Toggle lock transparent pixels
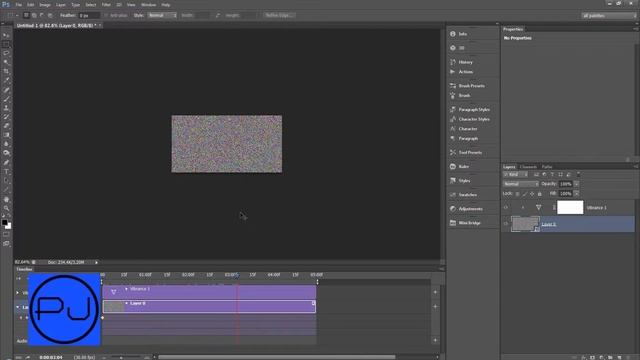Viewport: 640px width, 360px height. (x=518, y=194)
